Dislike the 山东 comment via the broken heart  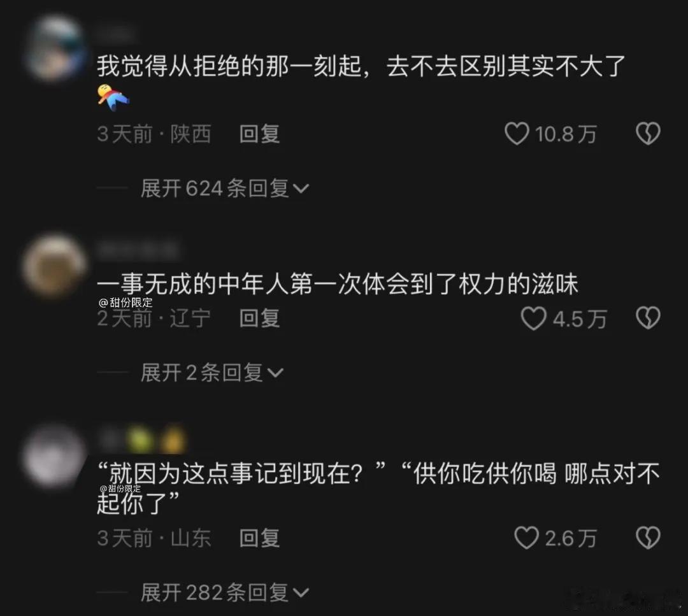pyautogui.click(x=648, y=538)
